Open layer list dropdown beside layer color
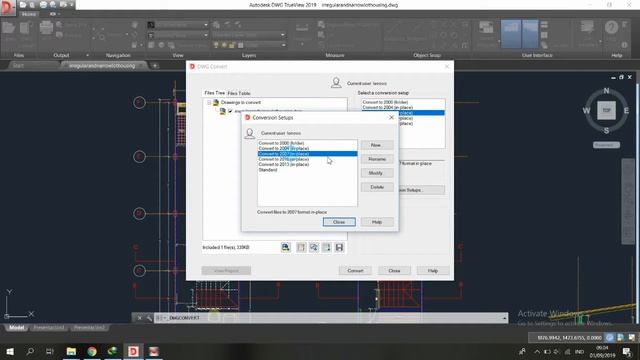 (x=284, y=45)
